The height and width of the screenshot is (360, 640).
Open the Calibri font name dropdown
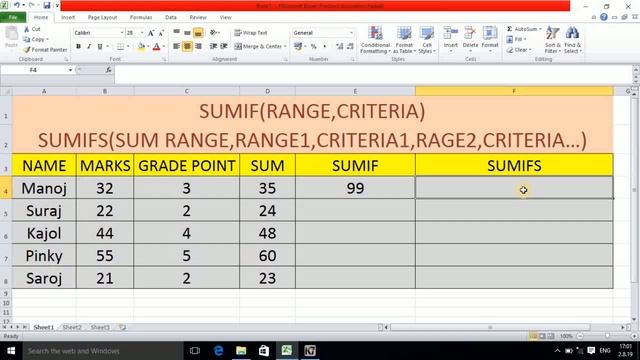click(122, 33)
